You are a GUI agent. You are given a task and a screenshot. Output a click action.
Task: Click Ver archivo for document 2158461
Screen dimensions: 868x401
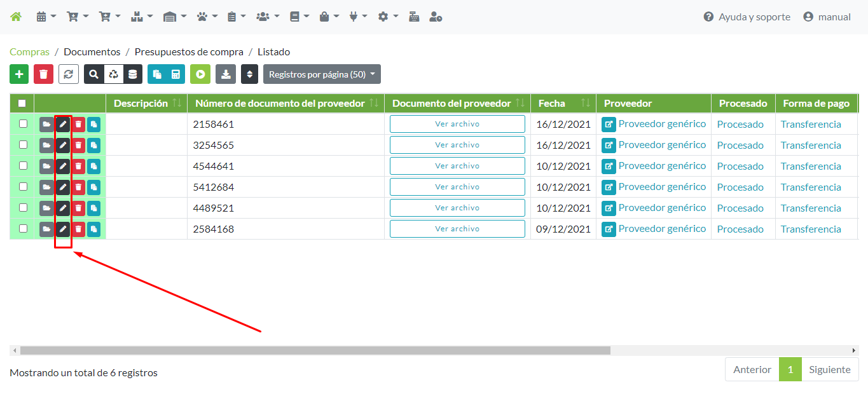coord(457,125)
